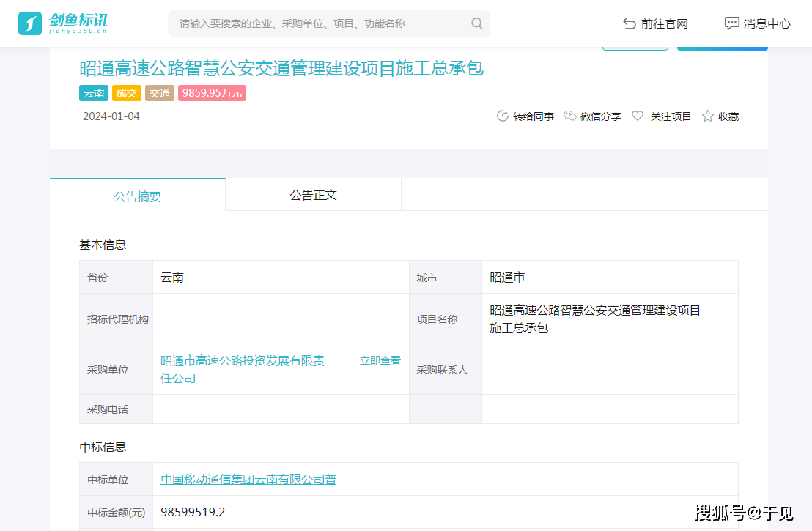Focus the enterprise search input field
This screenshot has height=531, width=812.
329,23
